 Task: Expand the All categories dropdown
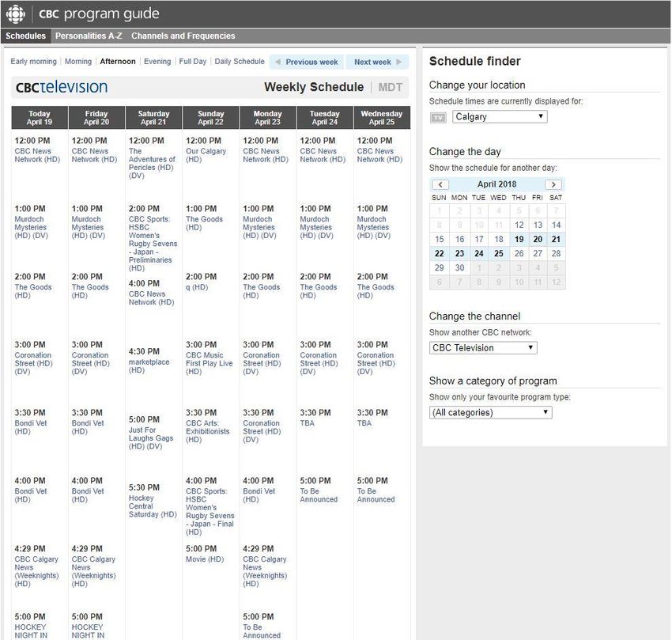pyautogui.click(x=491, y=413)
